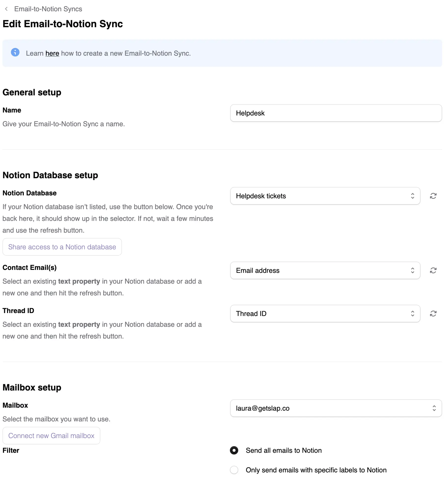
Task: Refresh the Contact Email(s) property list
Action: [x=433, y=270]
